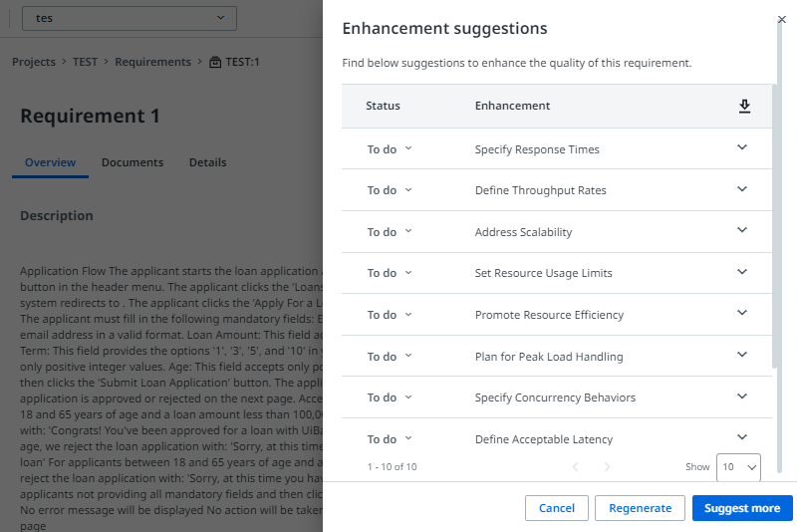Switch to the Documents tab
The width and height of the screenshot is (797, 532).
133,162
